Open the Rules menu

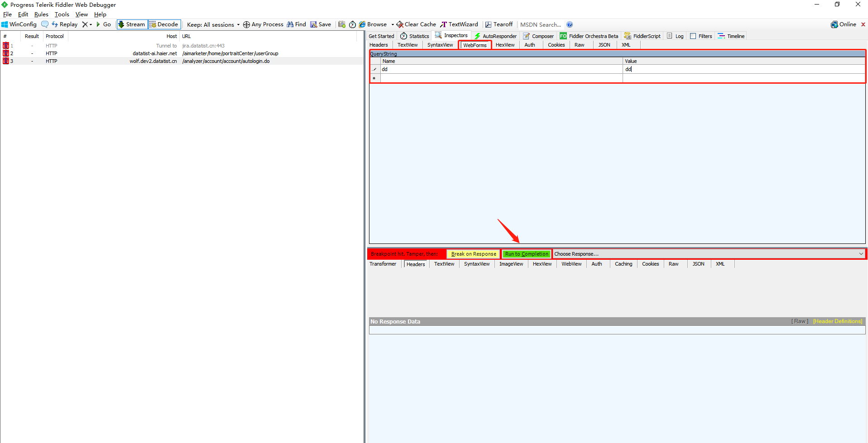pyautogui.click(x=41, y=14)
